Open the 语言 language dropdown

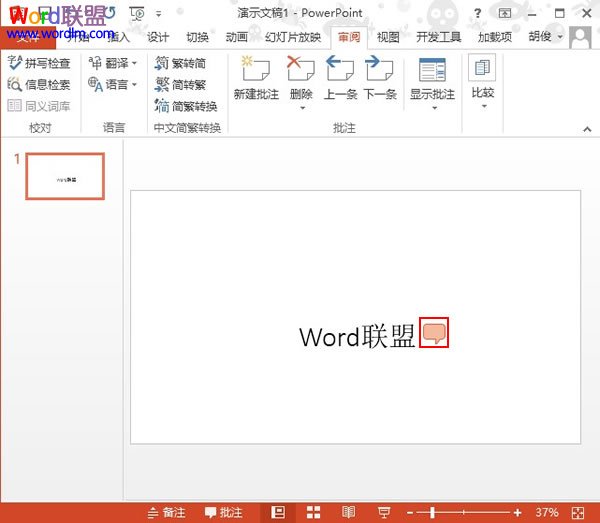[112, 84]
